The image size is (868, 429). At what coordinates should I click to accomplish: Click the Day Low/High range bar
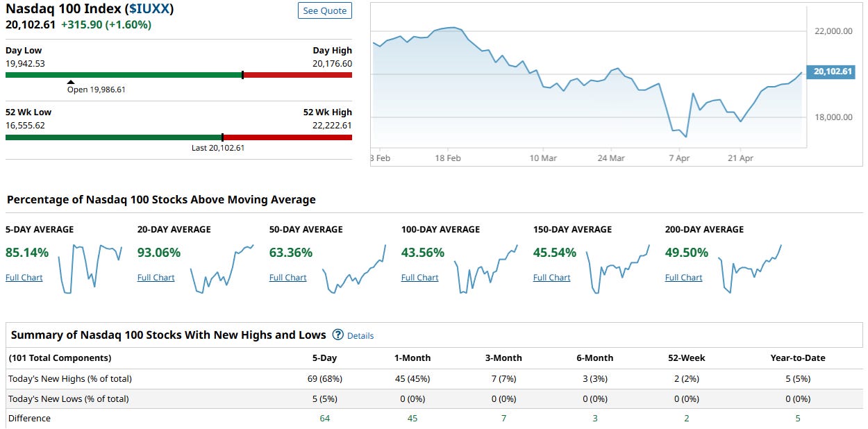[x=178, y=74]
